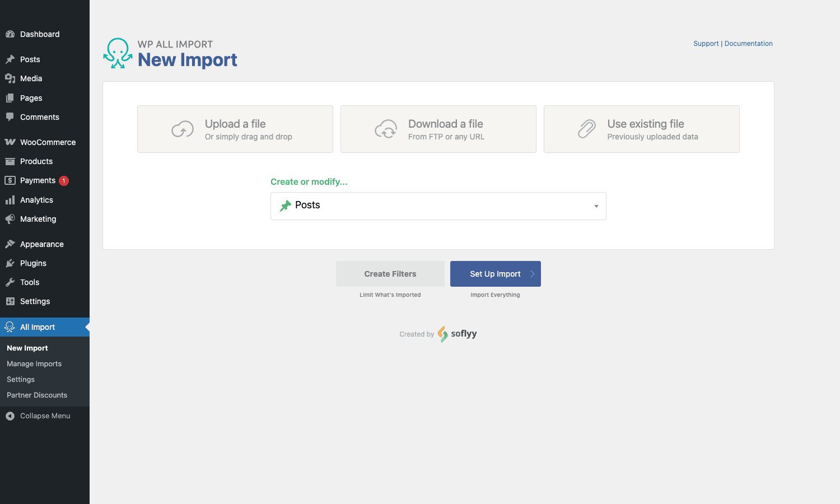
Task: Open the Plugins menu item
Action: pyautogui.click(x=45, y=263)
